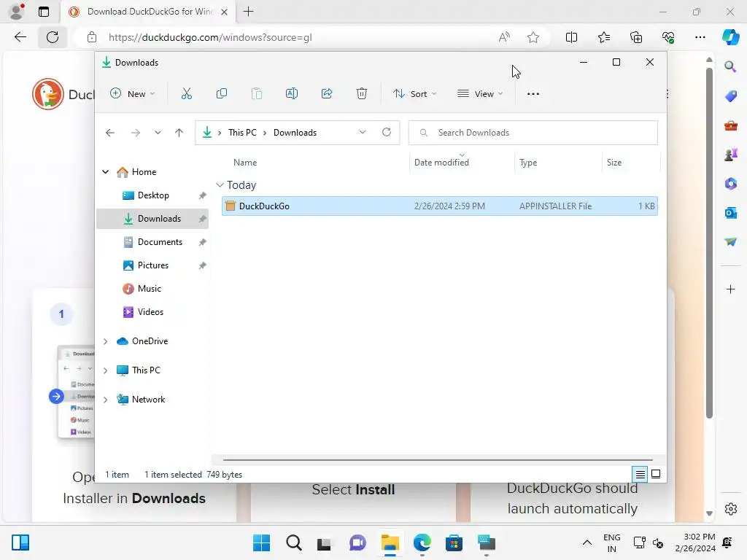Open the Windows Start button
747x560 pixels.
click(x=261, y=542)
